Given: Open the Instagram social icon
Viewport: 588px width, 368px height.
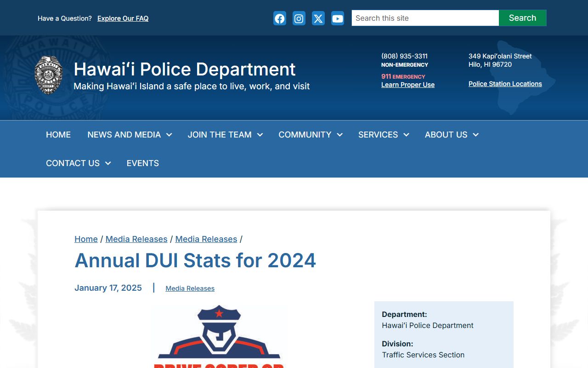Looking at the screenshot, I should click(x=299, y=18).
